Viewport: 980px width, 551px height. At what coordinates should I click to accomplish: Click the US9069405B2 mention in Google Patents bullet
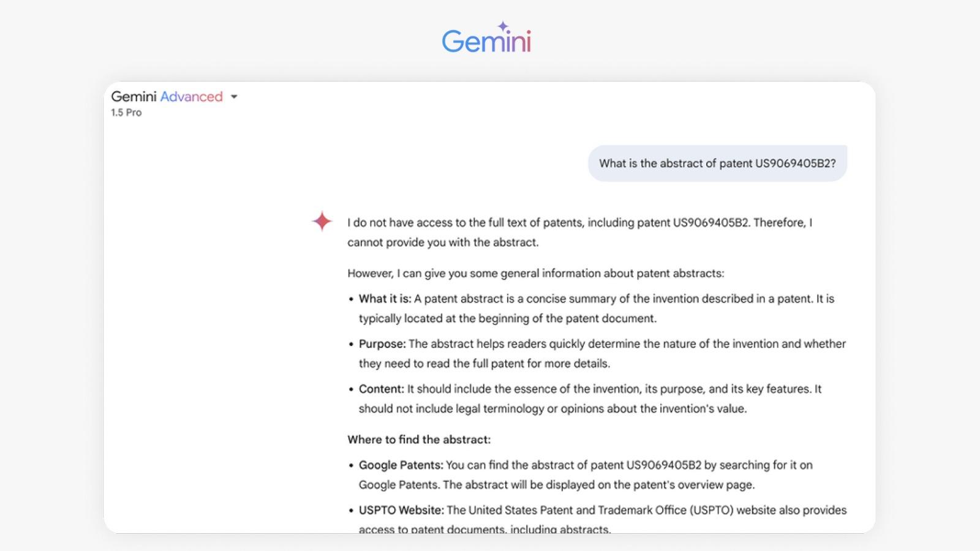pyautogui.click(x=664, y=465)
